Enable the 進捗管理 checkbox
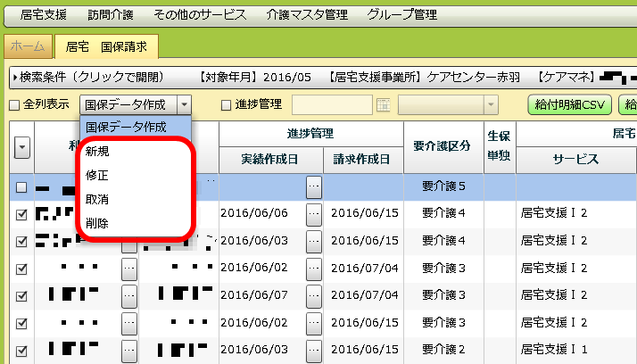 point(227,105)
